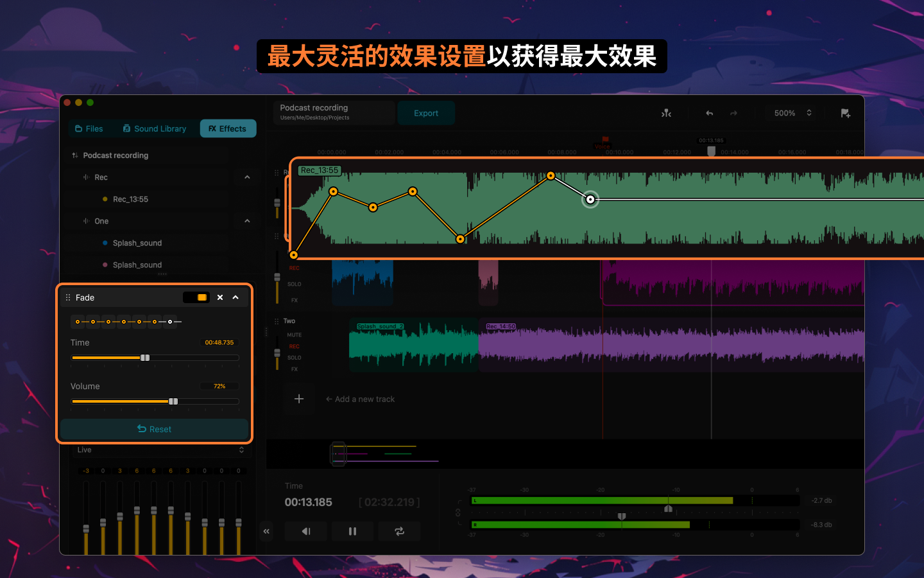This screenshot has width=924, height=578.
Task: Click the Export button
Action: tap(426, 113)
